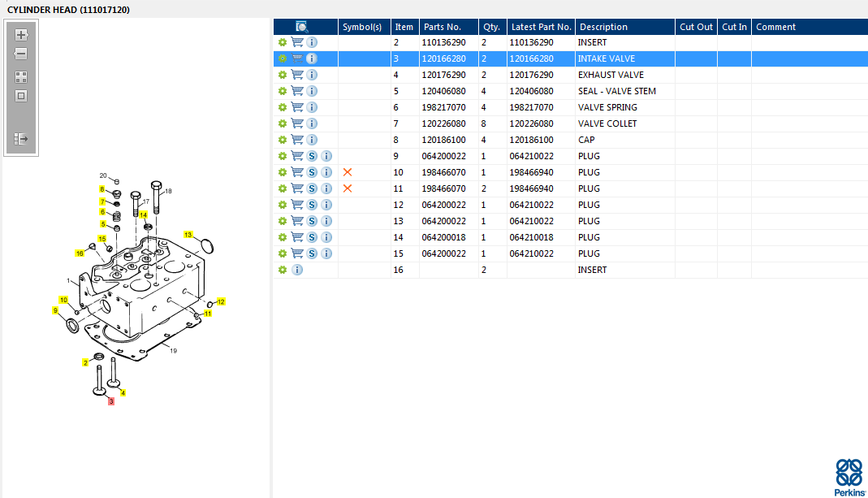
Task: Click the VALVE COLLET description
Action: point(607,123)
